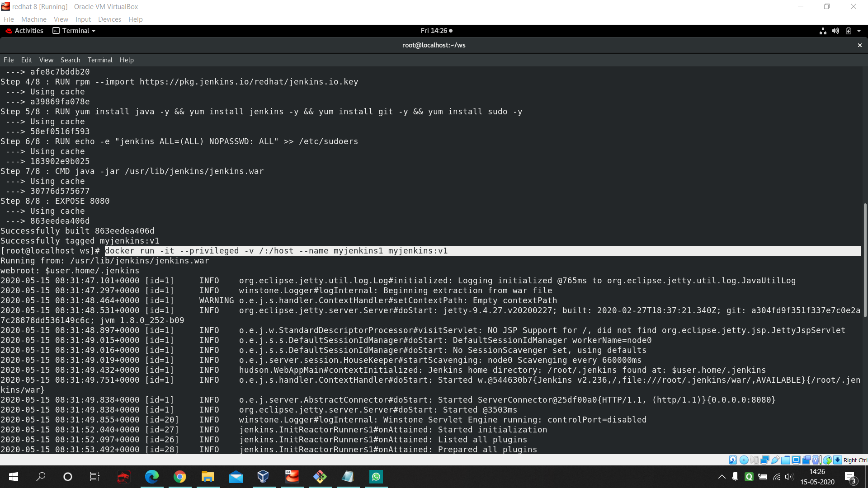
Task: Click the 'webroot: $user.home/.jenkins' line
Action: (x=70, y=271)
